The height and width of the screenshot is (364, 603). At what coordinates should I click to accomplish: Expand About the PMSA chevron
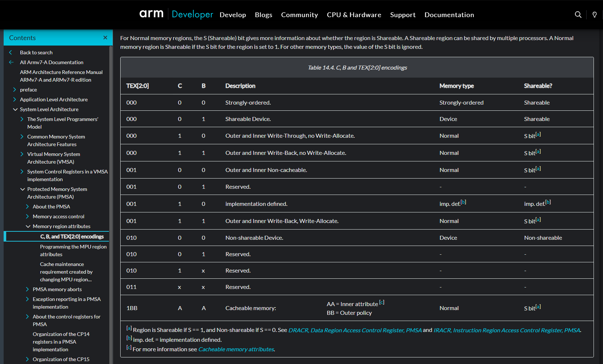click(x=27, y=207)
